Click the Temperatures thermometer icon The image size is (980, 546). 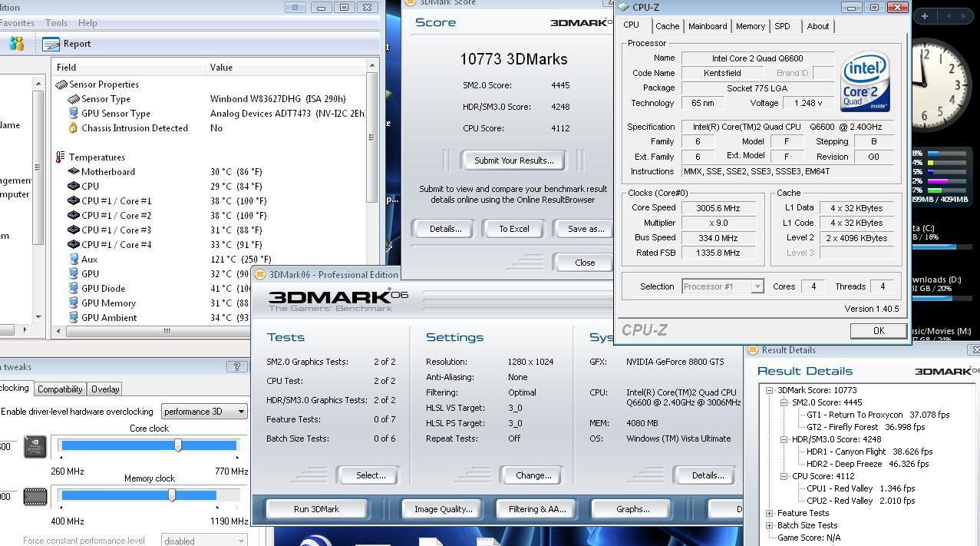tap(61, 157)
